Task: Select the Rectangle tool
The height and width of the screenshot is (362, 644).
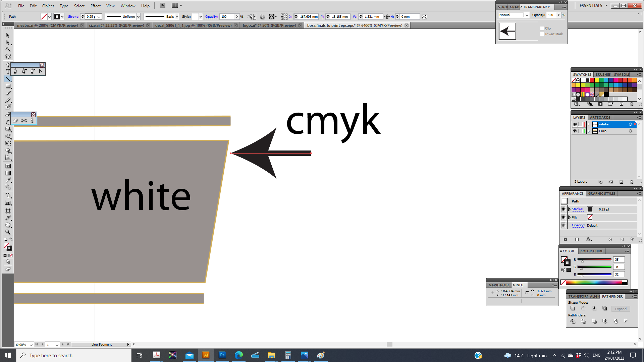Action: point(8,86)
